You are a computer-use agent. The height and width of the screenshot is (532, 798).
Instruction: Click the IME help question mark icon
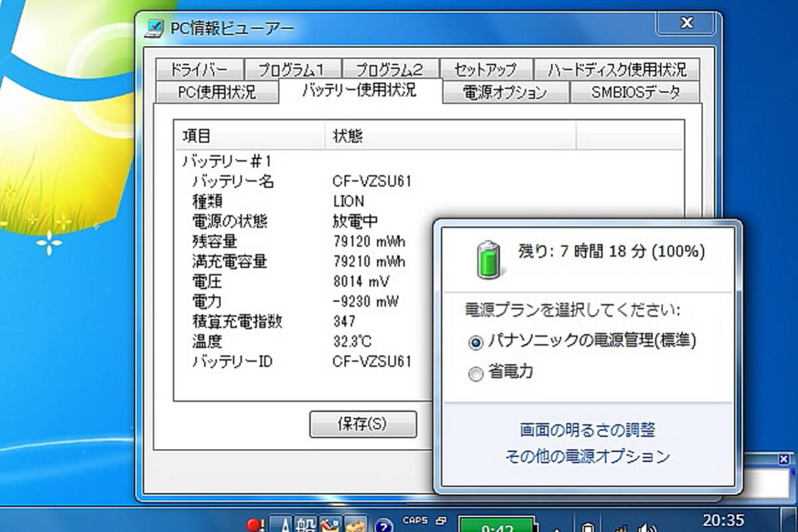coord(383,526)
